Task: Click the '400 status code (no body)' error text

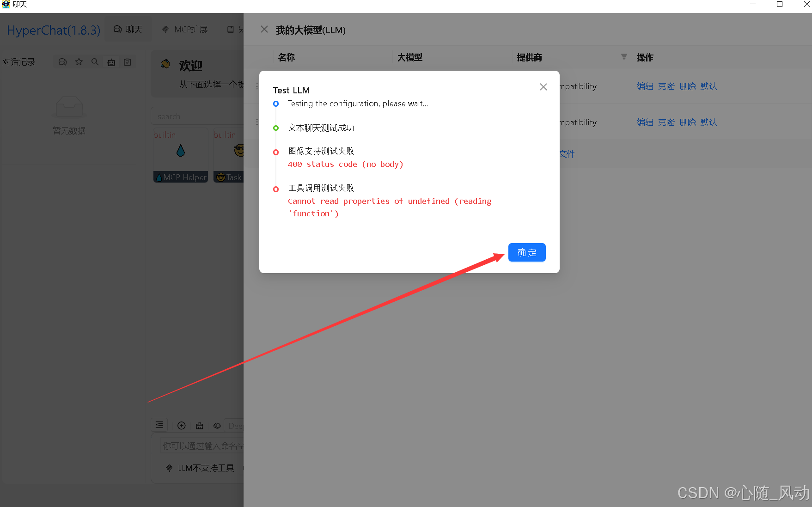Action: [346, 164]
